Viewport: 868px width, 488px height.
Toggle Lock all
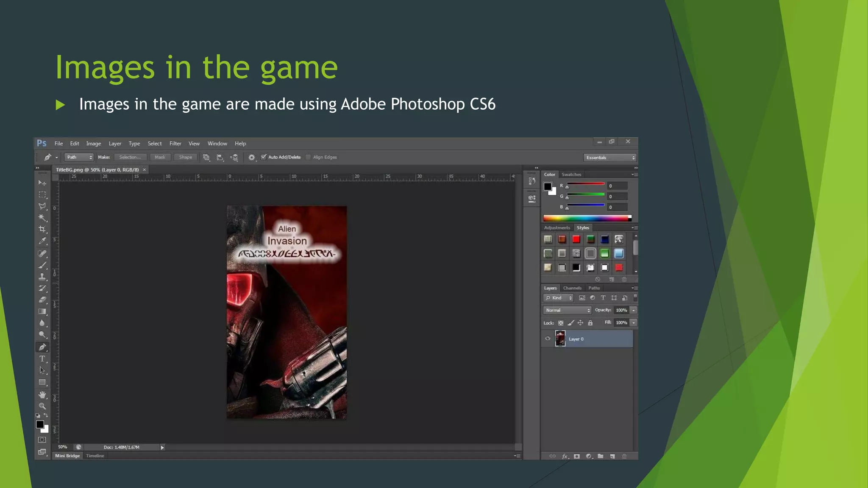point(590,323)
